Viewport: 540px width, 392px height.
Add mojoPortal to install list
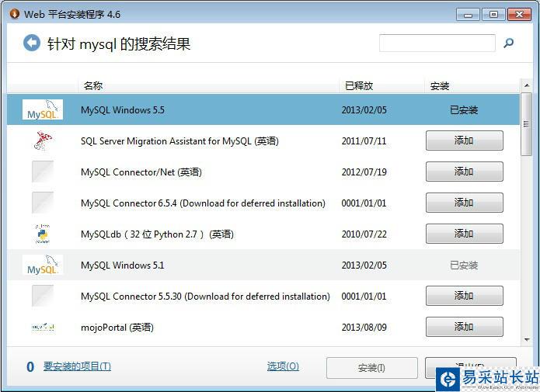coord(464,327)
